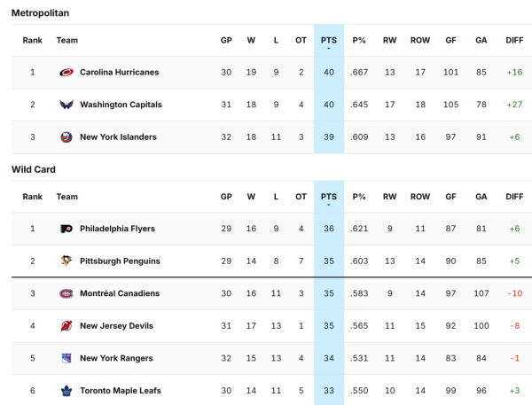Image resolution: width=532 pixels, height=405 pixels.
Task: Click the Carolina Hurricanes team logo
Action: pyautogui.click(x=66, y=73)
